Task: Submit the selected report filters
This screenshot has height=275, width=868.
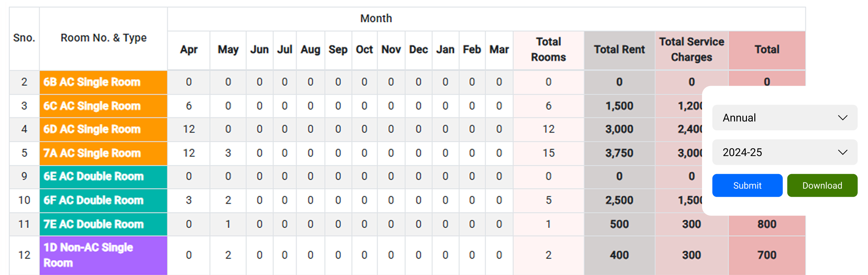Action: click(x=747, y=185)
